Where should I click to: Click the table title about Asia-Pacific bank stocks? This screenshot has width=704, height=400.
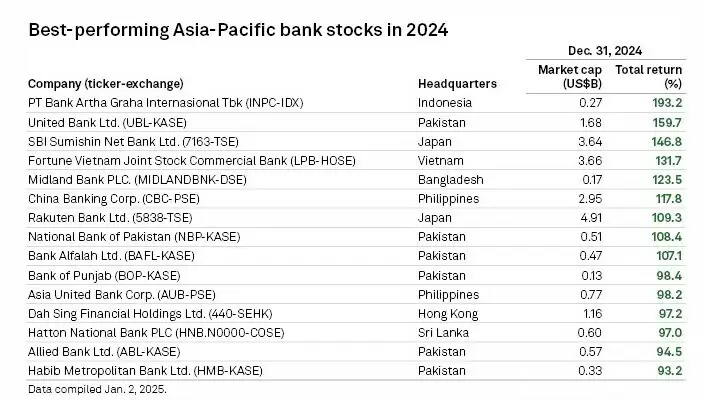pos(239,28)
